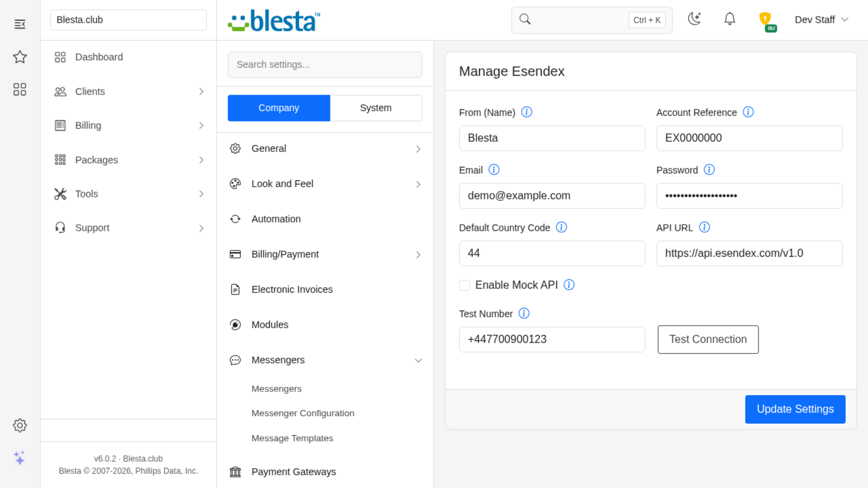This screenshot has height=488, width=868.
Task: Open settings gear icon in left rail
Action: coord(20,425)
